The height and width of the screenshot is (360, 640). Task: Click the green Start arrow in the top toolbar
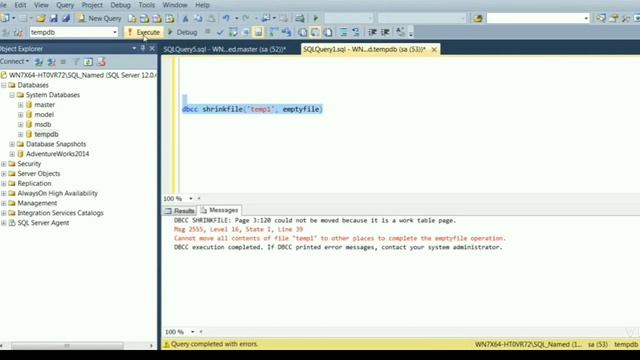click(x=316, y=18)
